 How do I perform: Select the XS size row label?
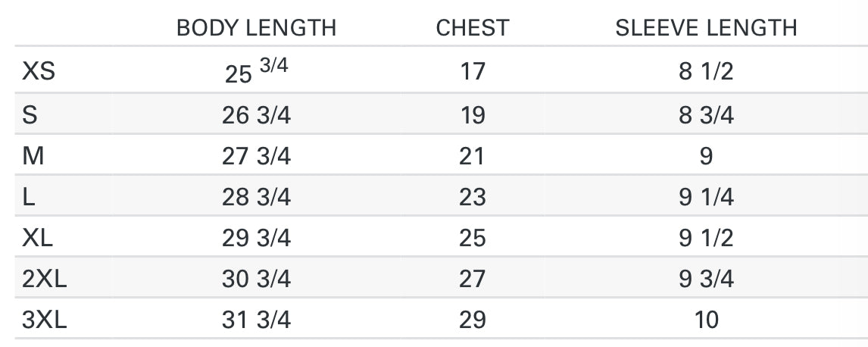coord(39,71)
